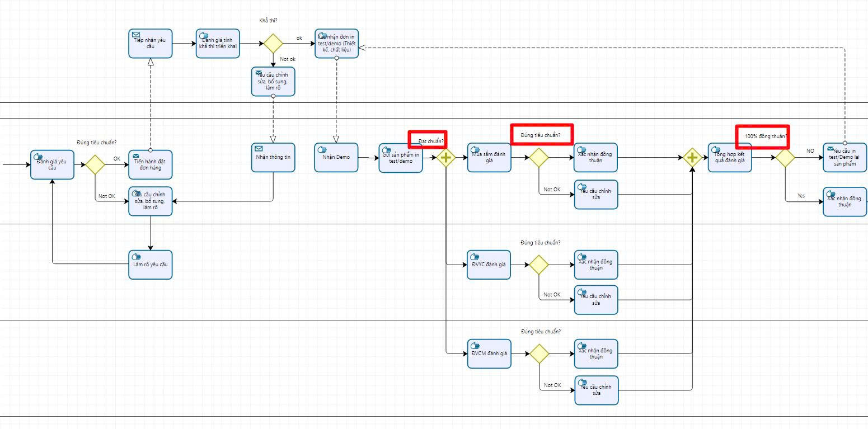Viewport: 868px width, 429px height.
Task: Select the Xác nhận đơn in test/demo task
Action: 336,44
